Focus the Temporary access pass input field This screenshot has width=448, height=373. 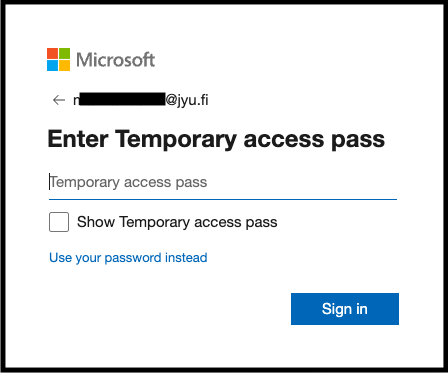223,183
